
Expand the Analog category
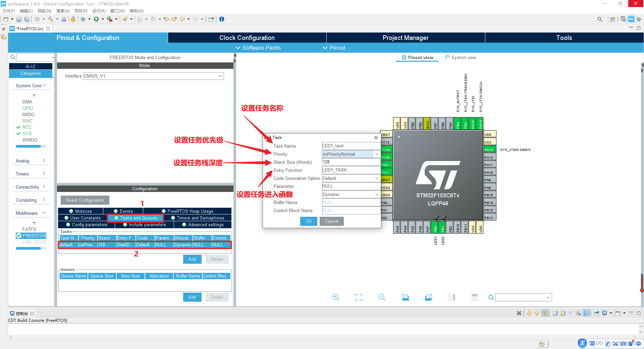point(31,161)
